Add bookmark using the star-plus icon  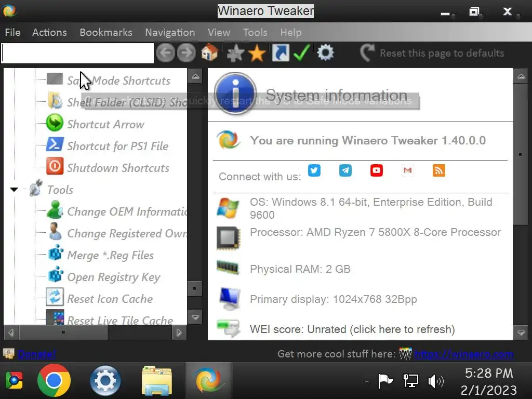click(235, 53)
